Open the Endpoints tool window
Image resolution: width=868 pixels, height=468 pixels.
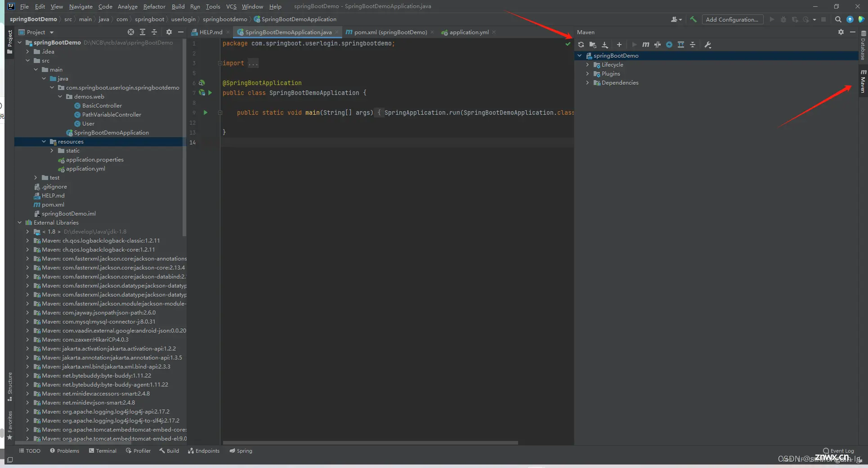click(x=204, y=450)
